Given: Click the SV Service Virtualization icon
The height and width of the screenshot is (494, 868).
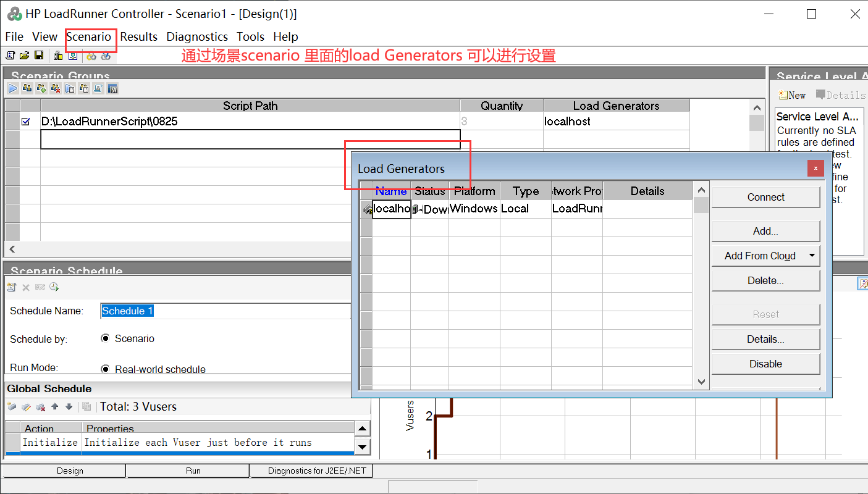Looking at the screenshot, I should (113, 88).
